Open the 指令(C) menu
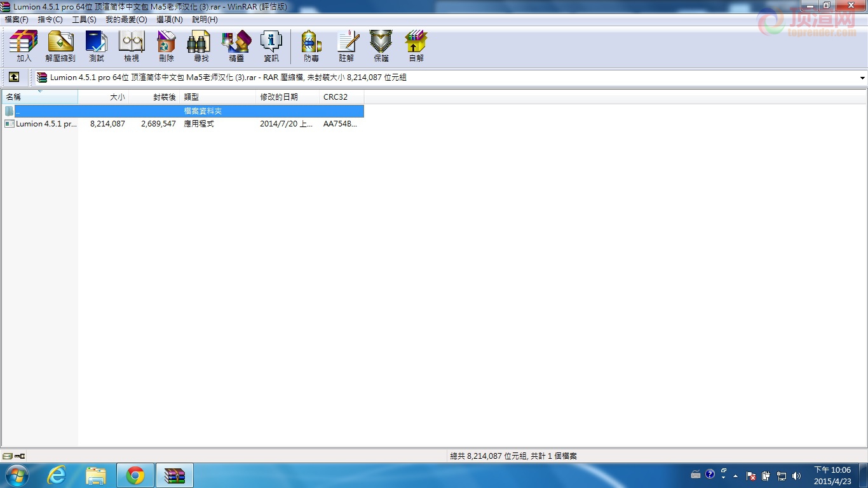Viewport: 868px width, 488px height. [50, 20]
